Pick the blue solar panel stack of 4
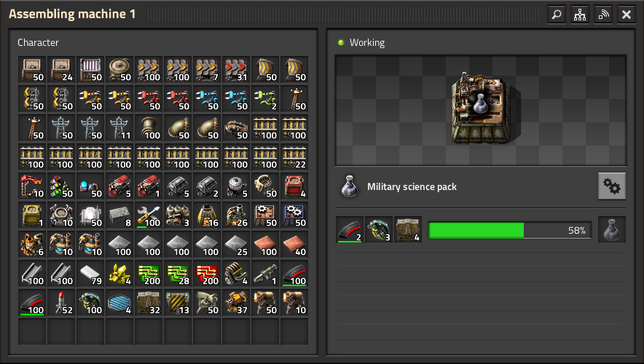Image resolution: width=644 pixels, height=364 pixels. tap(119, 303)
